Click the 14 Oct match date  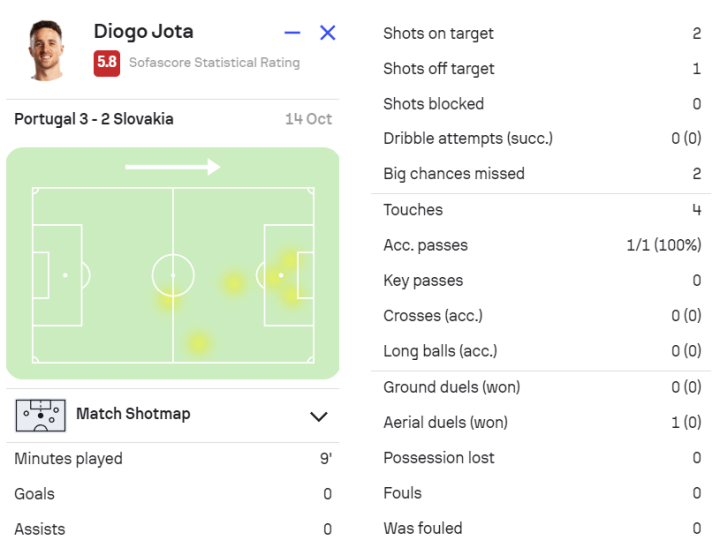click(308, 119)
